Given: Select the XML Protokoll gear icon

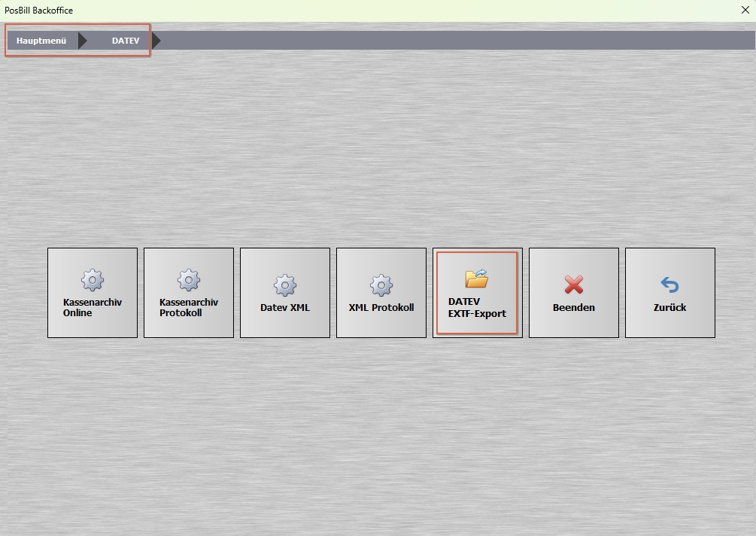Looking at the screenshot, I should pyautogui.click(x=381, y=285).
